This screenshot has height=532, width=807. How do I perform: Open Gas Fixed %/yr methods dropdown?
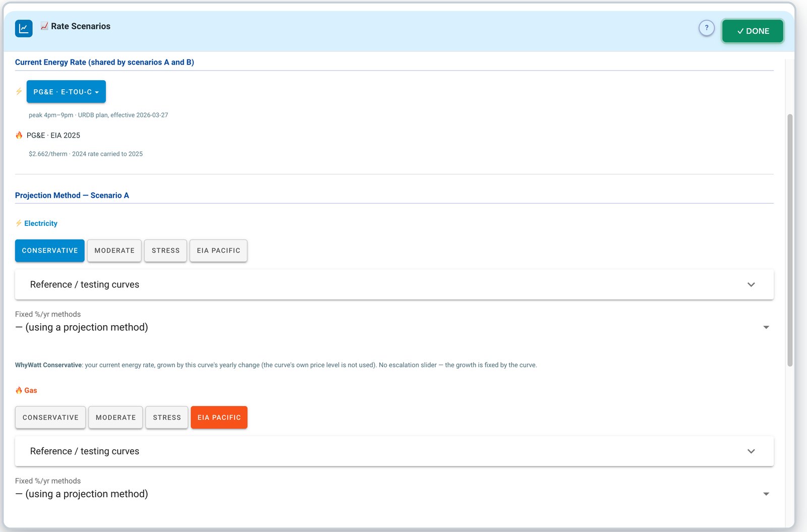coord(394,494)
